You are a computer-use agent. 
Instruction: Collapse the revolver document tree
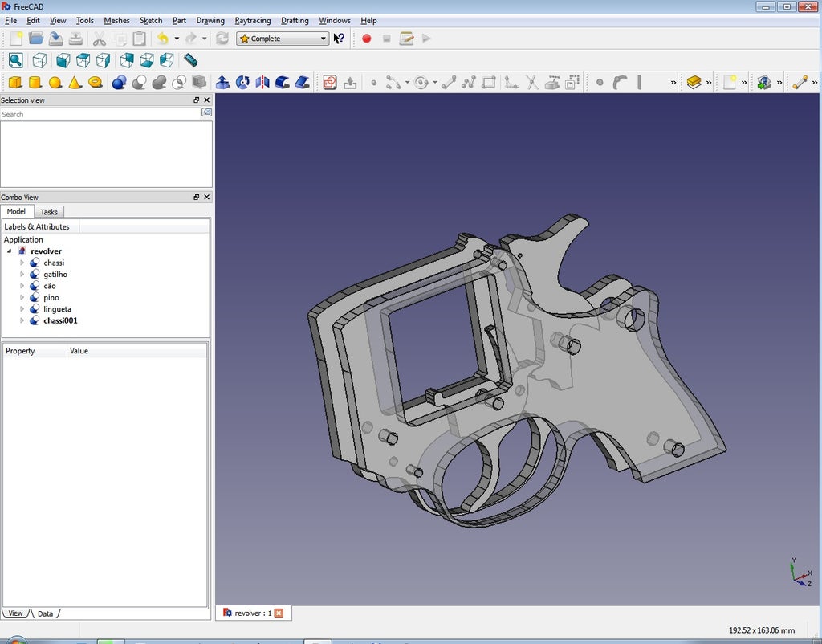tap(10, 251)
